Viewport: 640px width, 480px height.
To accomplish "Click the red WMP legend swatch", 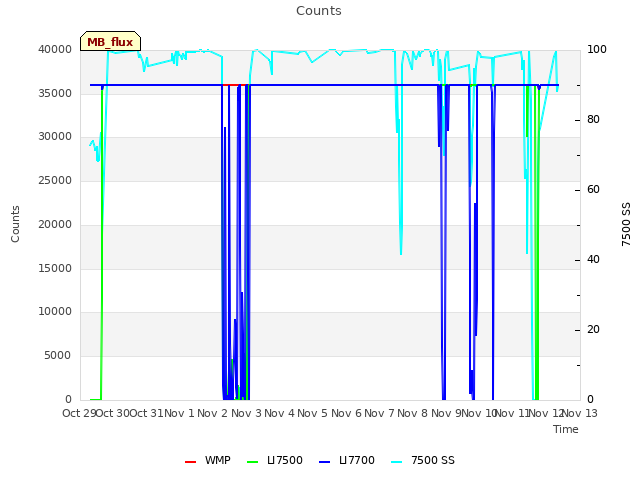I will coord(190,462).
